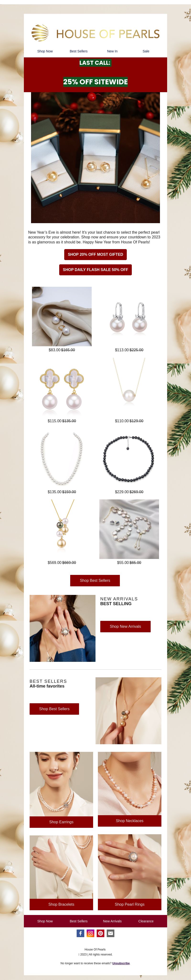Screen dimensions: 191x980
Task: Open the $83.00 pearl earrings product image
Action: [x=62, y=317]
